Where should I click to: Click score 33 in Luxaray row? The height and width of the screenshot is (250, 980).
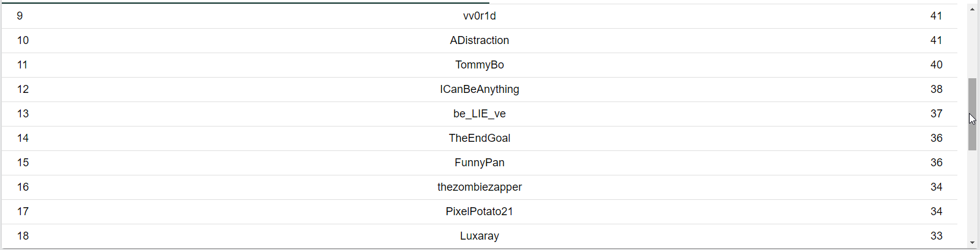936,236
